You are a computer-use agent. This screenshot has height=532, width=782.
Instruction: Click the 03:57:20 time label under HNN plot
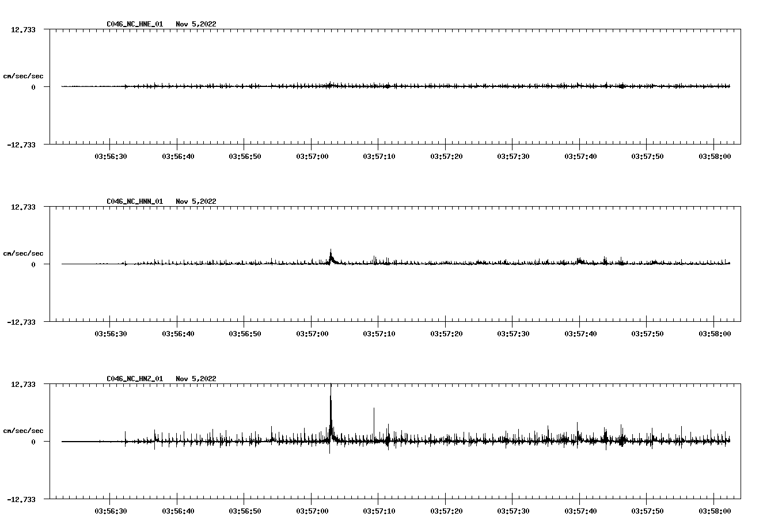click(446, 334)
